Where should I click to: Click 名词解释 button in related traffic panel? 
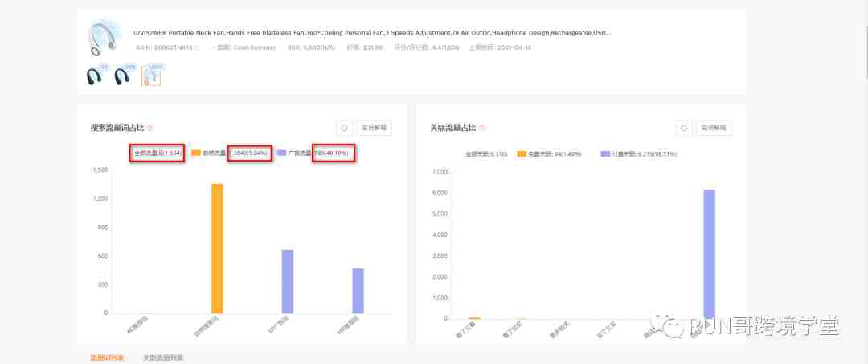[714, 128]
